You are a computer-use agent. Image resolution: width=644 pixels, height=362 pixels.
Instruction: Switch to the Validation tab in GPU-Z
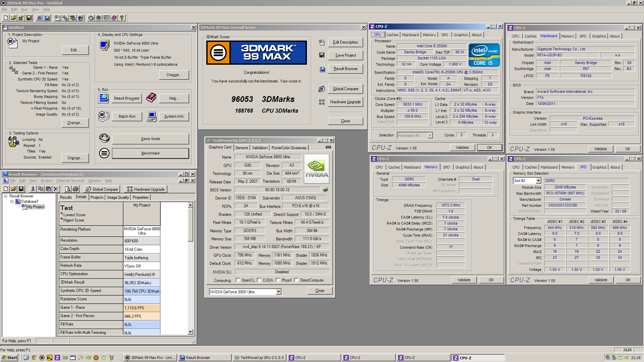point(260,148)
